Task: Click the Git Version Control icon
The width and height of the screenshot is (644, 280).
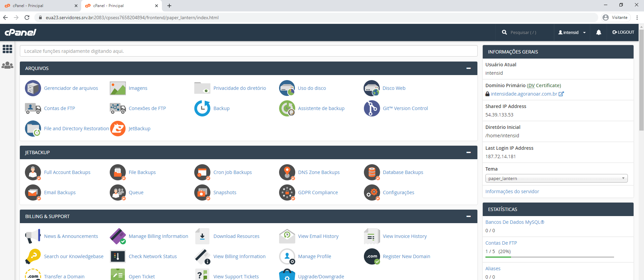Action: click(x=372, y=108)
